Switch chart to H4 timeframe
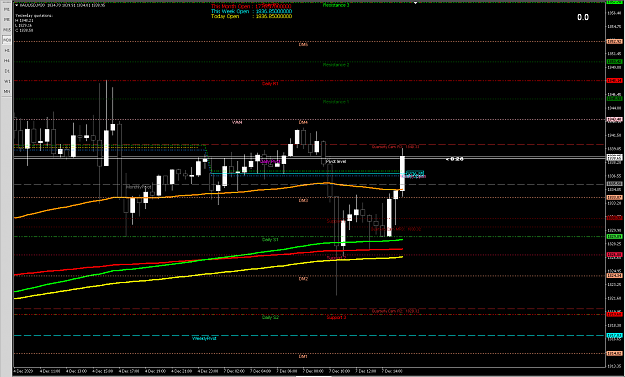The image size is (625, 377). [7, 61]
